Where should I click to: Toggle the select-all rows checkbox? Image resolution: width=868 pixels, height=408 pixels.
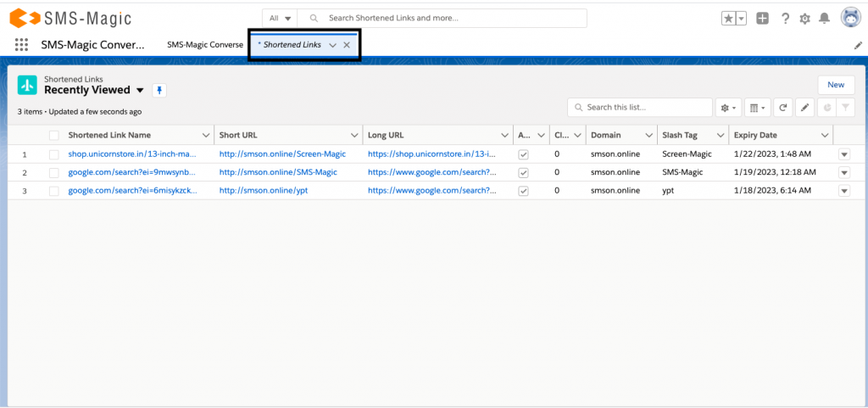coord(53,135)
